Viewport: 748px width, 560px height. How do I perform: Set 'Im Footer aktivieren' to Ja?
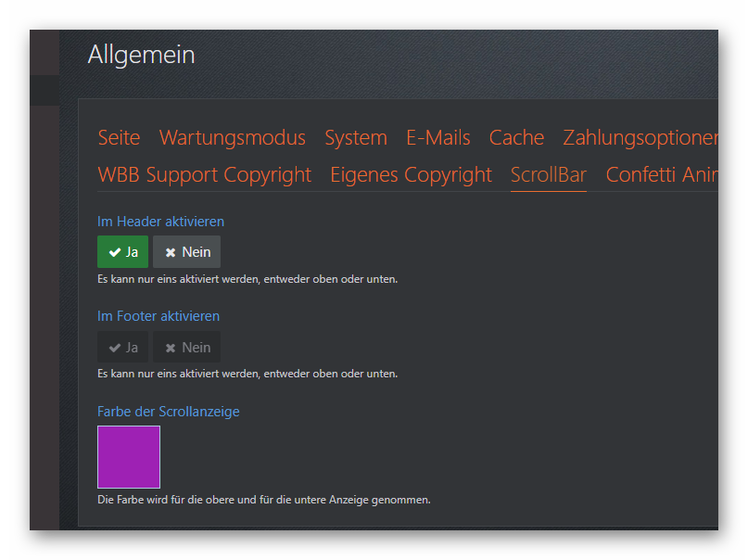[122, 348]
